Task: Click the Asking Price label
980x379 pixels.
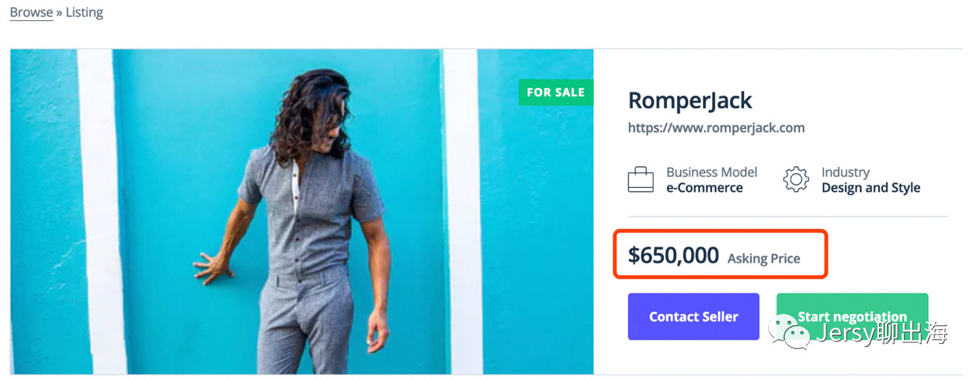Action: 763,259
